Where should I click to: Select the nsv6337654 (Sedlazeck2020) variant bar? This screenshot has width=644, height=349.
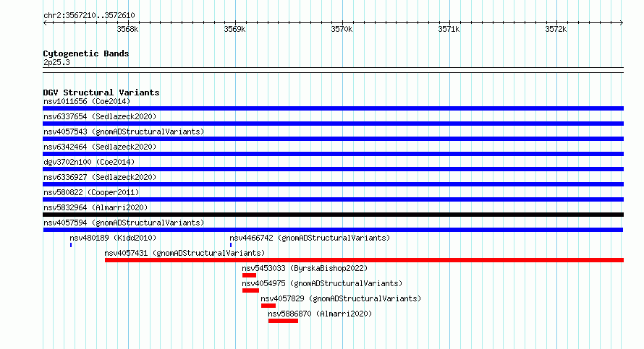pos(333,124)
